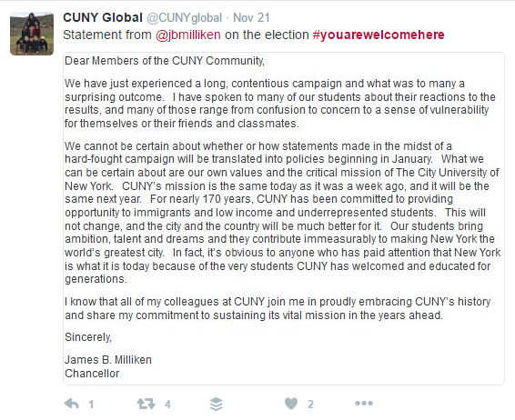Open the CUNY Global profile avatar
The image size is (515, 420).
32,34
